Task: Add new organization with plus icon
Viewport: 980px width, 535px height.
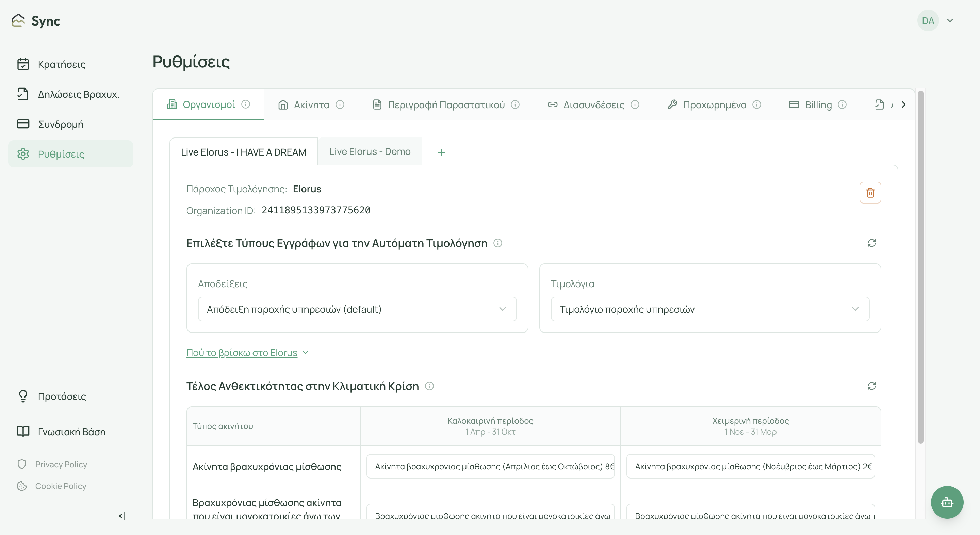Action: tap(441, 152)
